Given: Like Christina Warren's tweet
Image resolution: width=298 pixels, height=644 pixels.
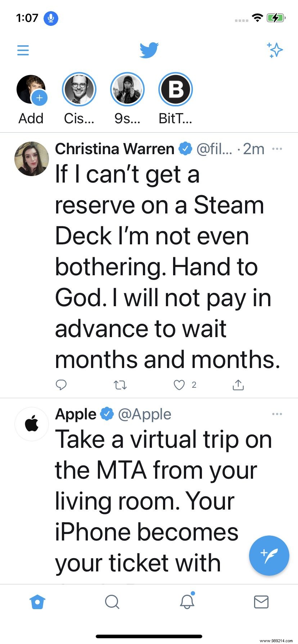Looking at the screenshot, I should [x=179, y=385].
